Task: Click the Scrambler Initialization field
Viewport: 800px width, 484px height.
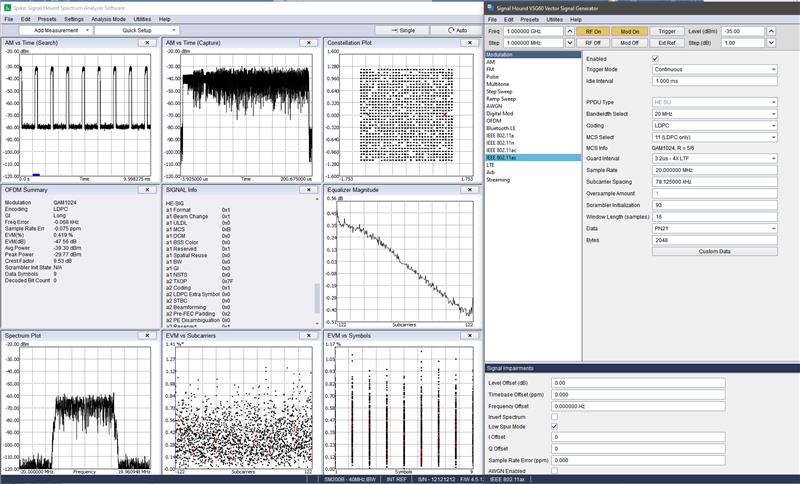Action: tap(715, 205)
